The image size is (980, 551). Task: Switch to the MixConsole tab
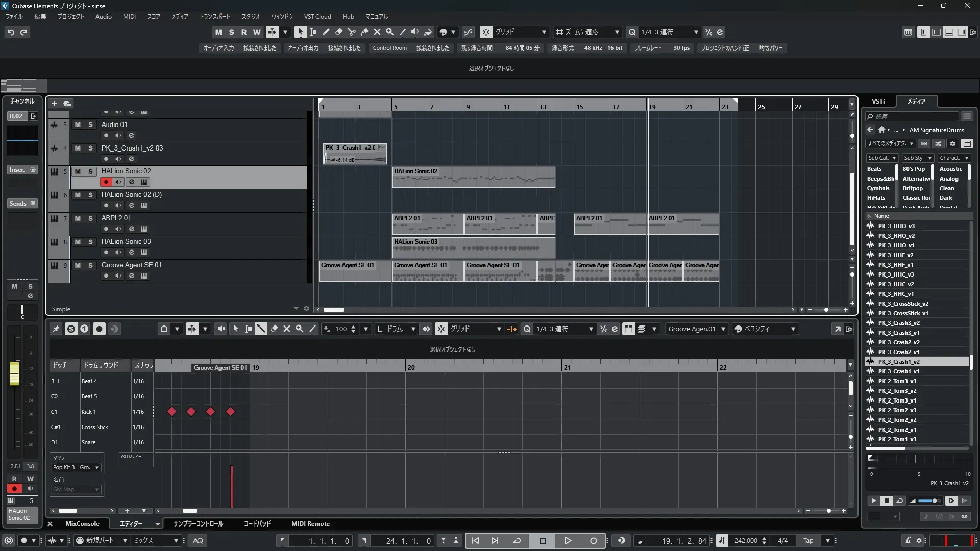(82, 524)
